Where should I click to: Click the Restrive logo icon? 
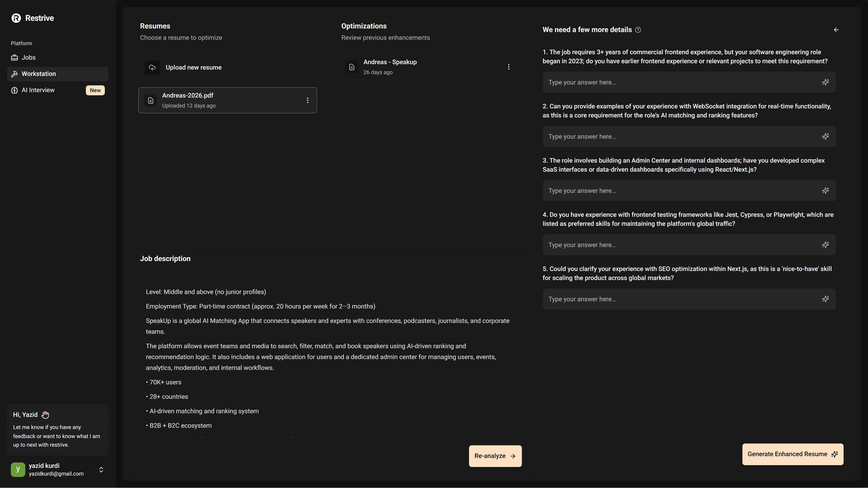16,18
